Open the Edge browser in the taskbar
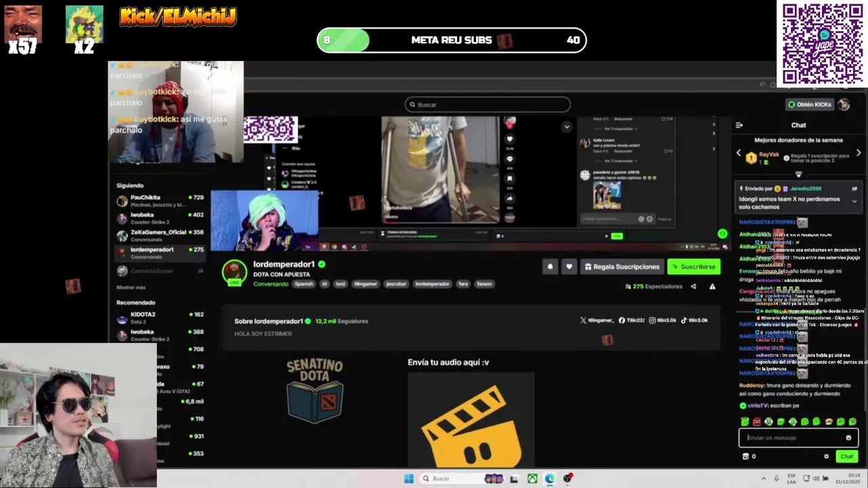The width and height of the screenshot is (868, 488). coord(549,479)
